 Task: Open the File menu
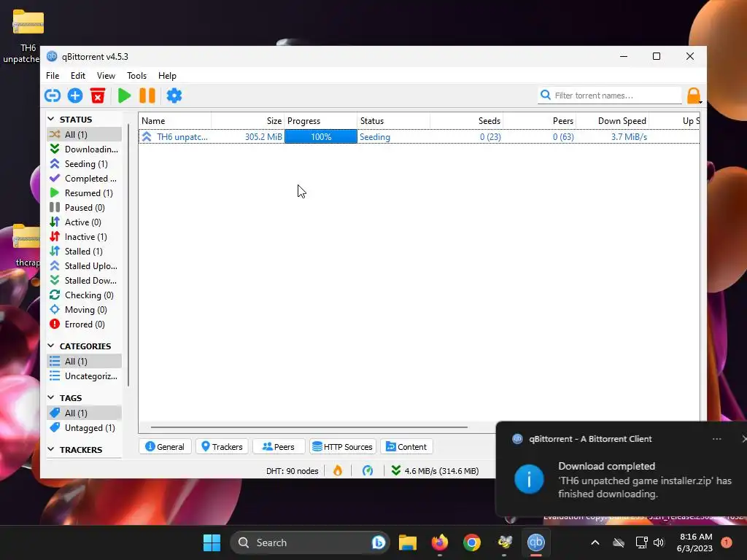click(53, 76)
